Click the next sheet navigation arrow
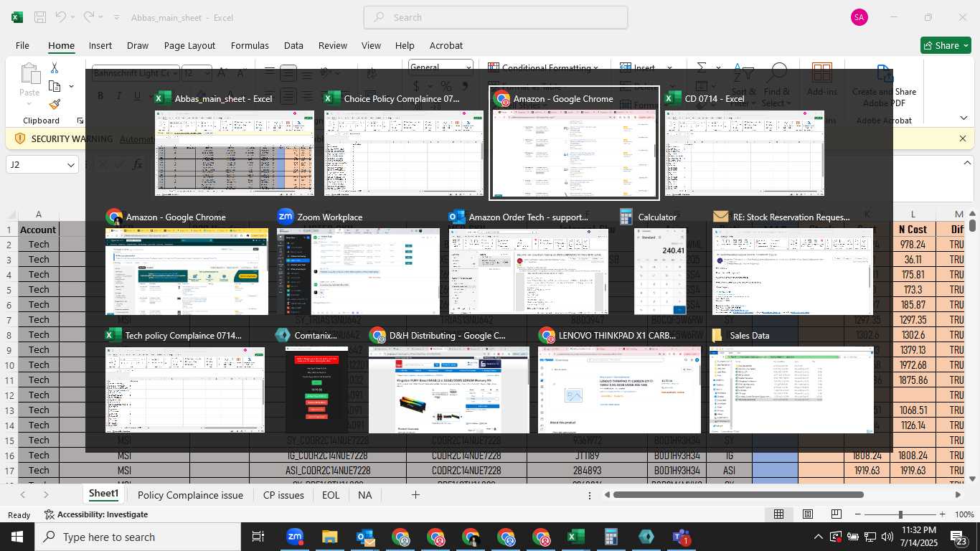 (x=46, y=495)
